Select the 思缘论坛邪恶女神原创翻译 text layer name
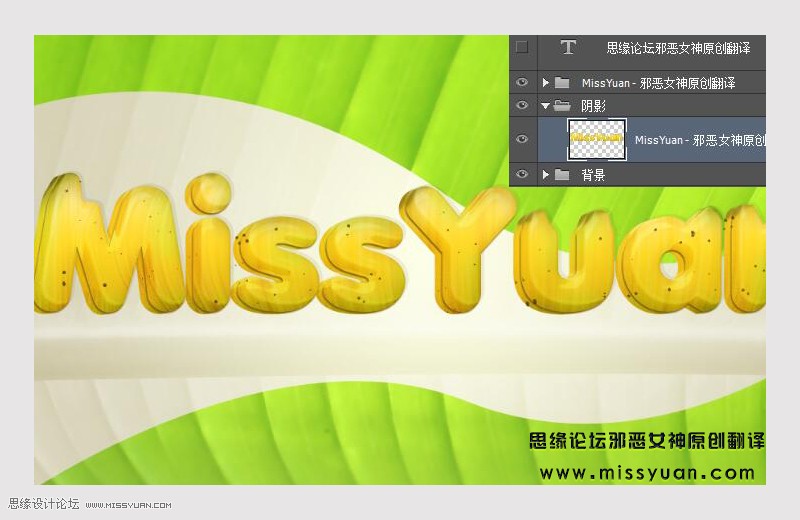 [678, 48]
